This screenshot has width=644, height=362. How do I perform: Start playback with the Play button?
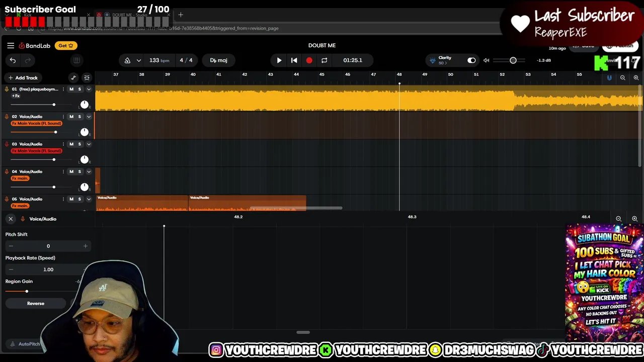279,60
